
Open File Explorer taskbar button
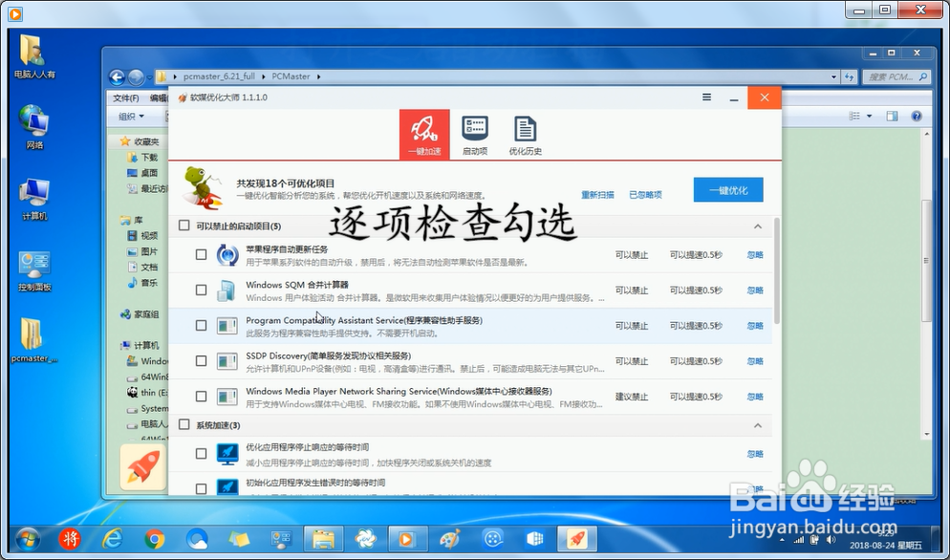pos(324,539)
